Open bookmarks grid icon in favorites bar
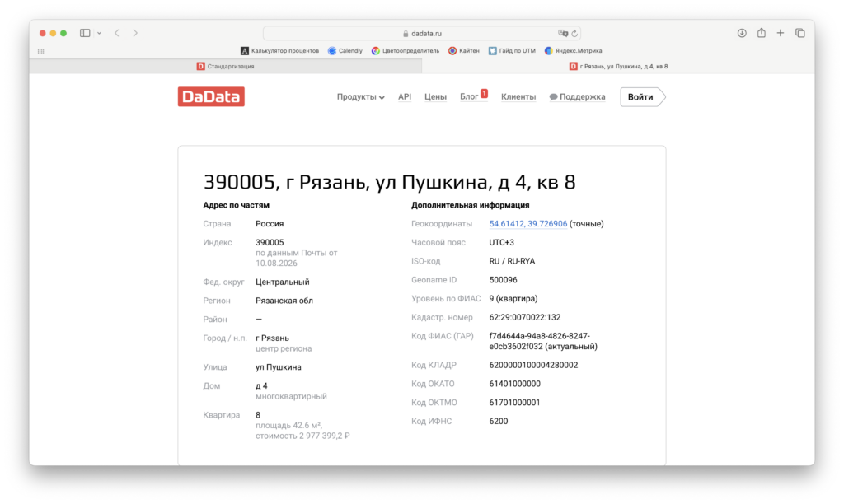 tap(41, 51)
